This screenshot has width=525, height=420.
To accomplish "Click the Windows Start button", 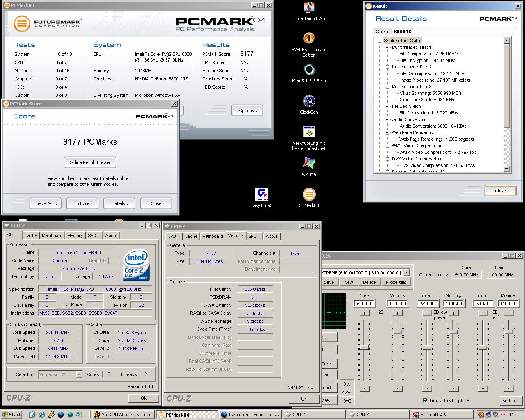I will click(11, 415).
